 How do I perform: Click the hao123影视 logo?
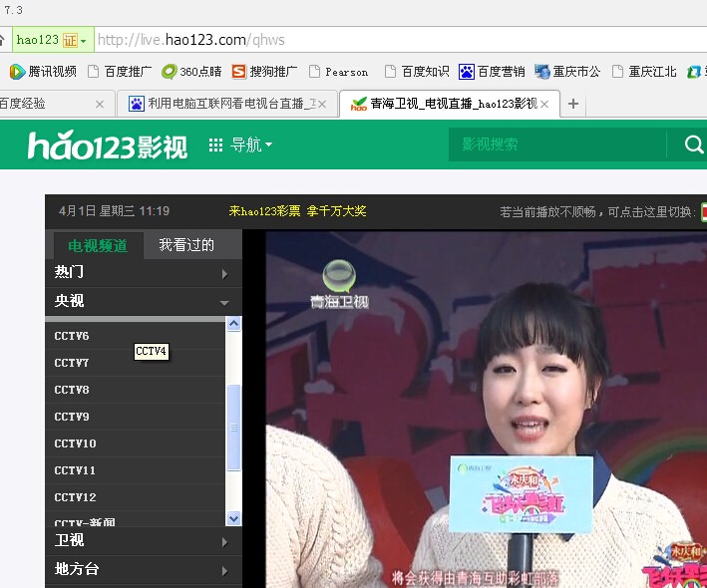point(107,146)
